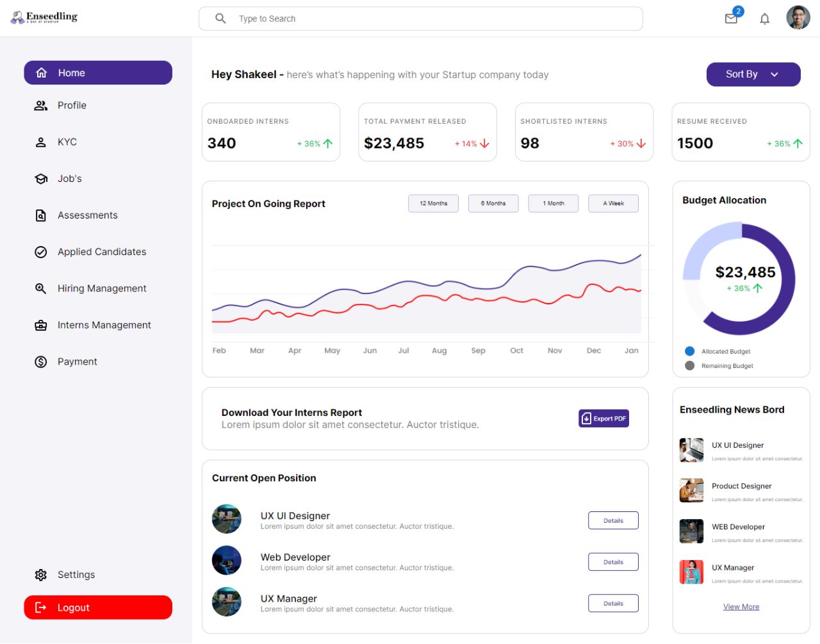The width and height of the screenshot is (820, 644).
Task: Open Details for Web Developer position
Action: click(613, 562)
